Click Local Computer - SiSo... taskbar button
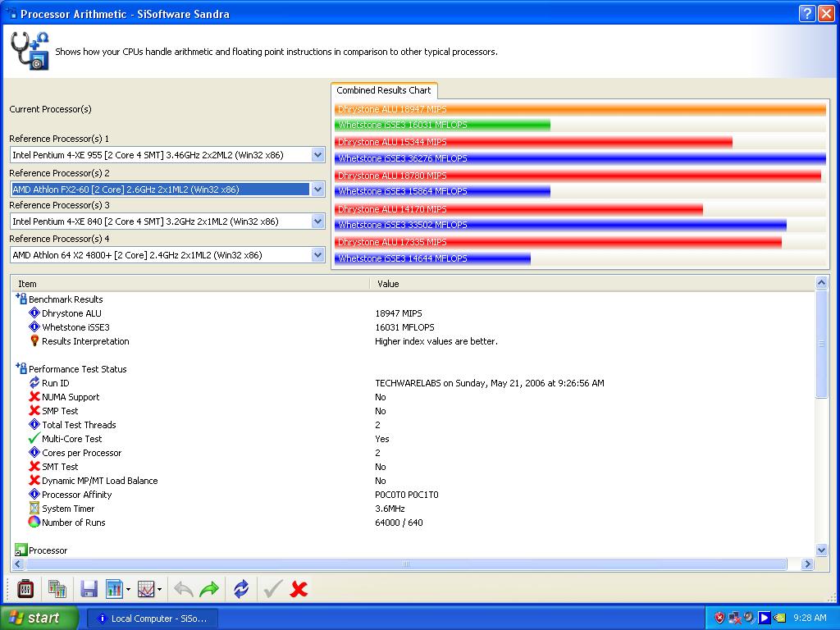This screenshot has width=840, height=630. 152,619
